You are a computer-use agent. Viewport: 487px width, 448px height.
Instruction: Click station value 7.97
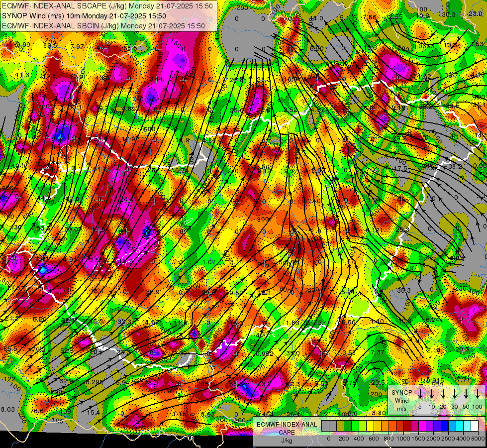click(x=77, y=47)
